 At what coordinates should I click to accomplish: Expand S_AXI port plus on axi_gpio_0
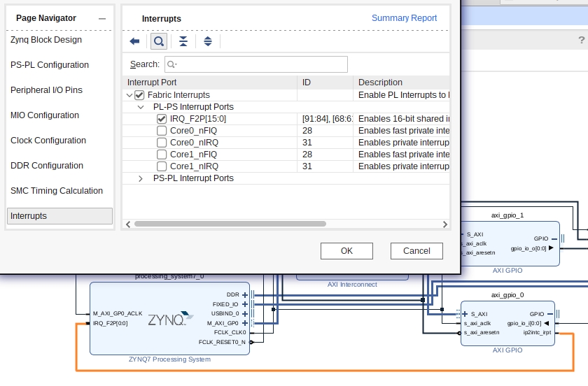(x=465, y=314)
